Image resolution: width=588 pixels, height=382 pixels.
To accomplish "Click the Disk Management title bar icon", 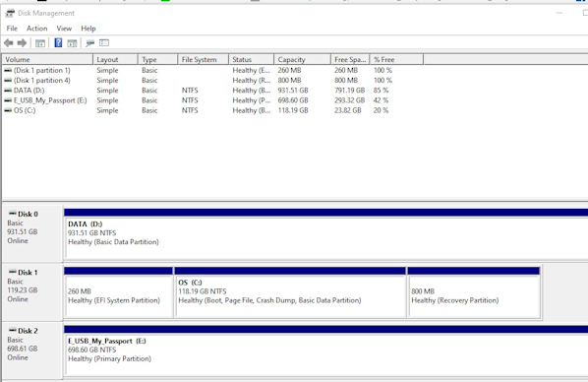I will pos(10,14).
